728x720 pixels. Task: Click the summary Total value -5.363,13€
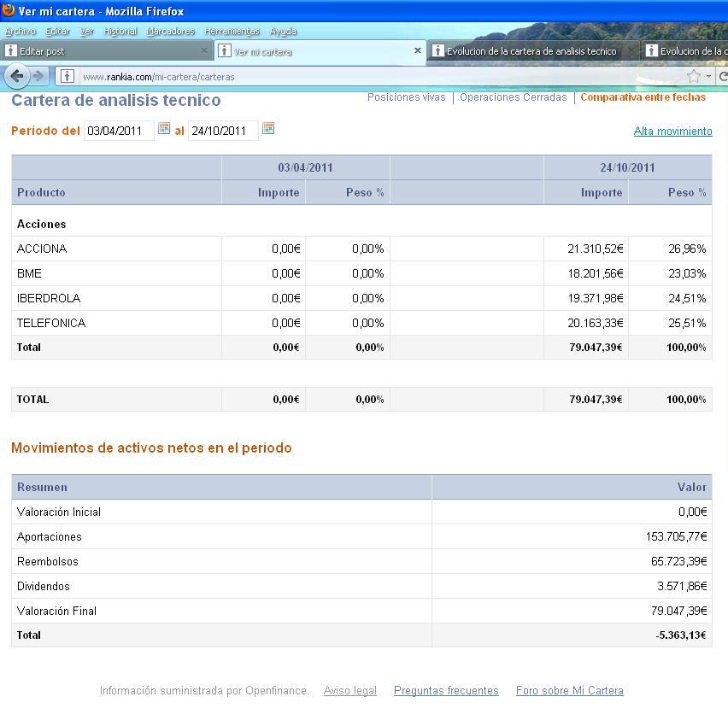coord(681,635)
